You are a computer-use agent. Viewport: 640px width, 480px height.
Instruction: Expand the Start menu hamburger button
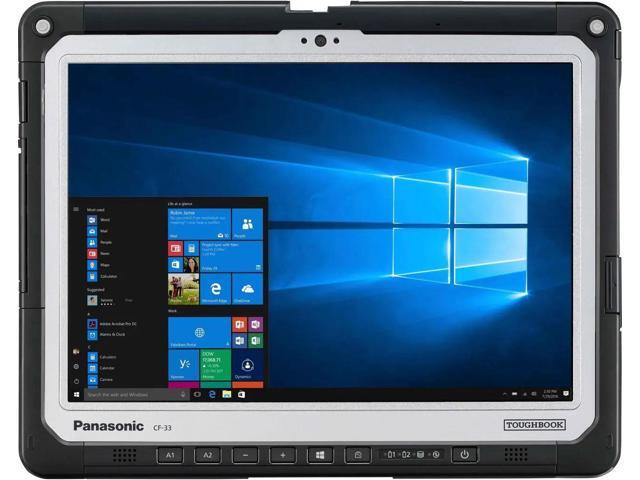76,209
